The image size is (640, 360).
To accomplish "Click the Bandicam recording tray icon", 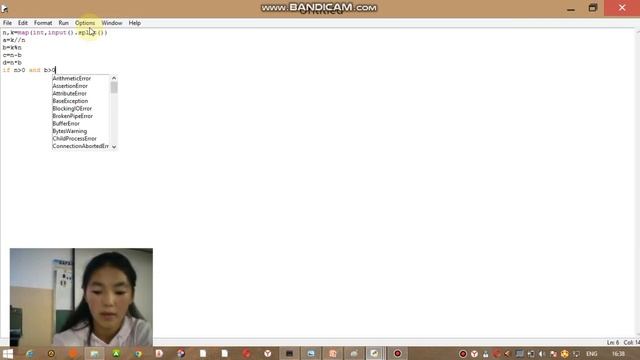I will pyautogui.click(x=463, y=354).
